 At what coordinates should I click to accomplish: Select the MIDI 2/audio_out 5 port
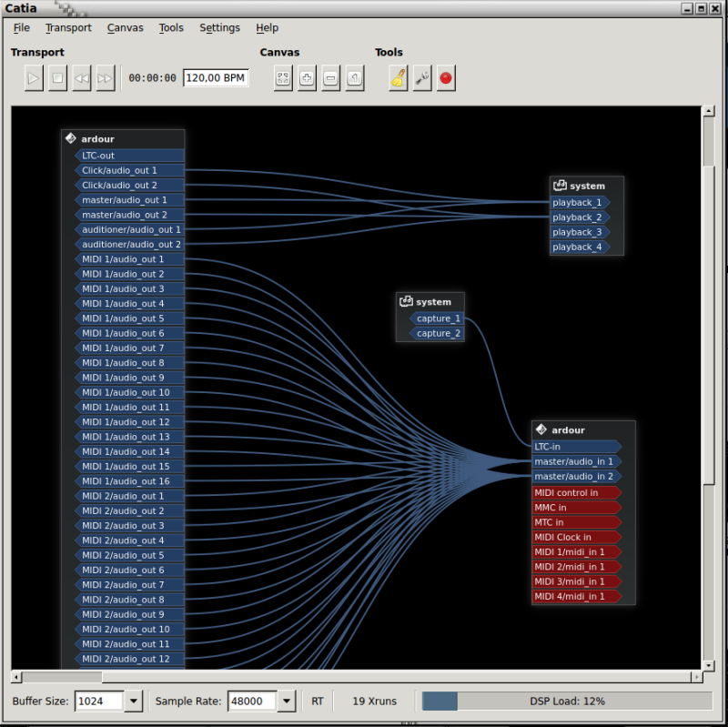pyautogui.click(x=129, y=555)
